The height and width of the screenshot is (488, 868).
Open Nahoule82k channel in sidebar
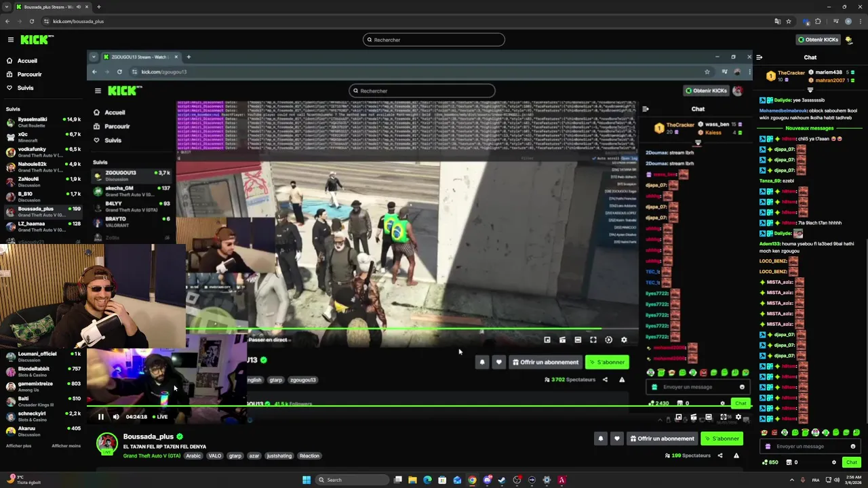(x=43, y=167)
